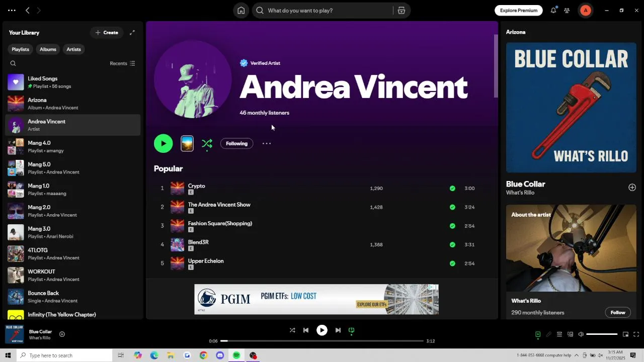Open the three-dot app menu at top left
This screenshot has width=644, height=362.
tap(12, 10)
